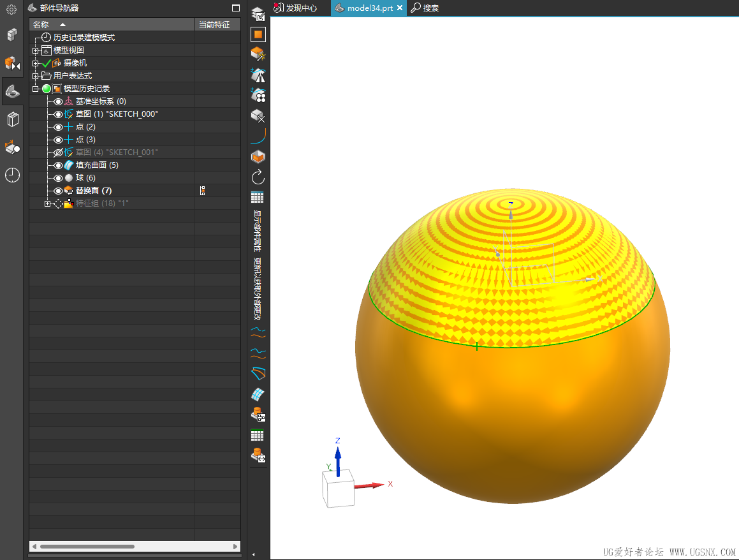The width and height of the screenshot is (739, 560).
Task: Open the application settings gear icon
Action: 11,8
